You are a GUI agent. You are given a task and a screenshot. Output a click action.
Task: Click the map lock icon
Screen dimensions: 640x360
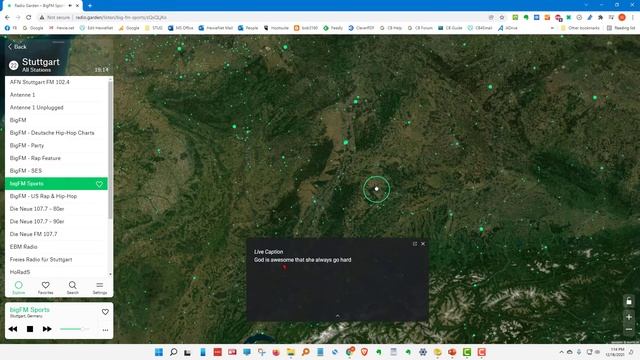click(629, 301)
